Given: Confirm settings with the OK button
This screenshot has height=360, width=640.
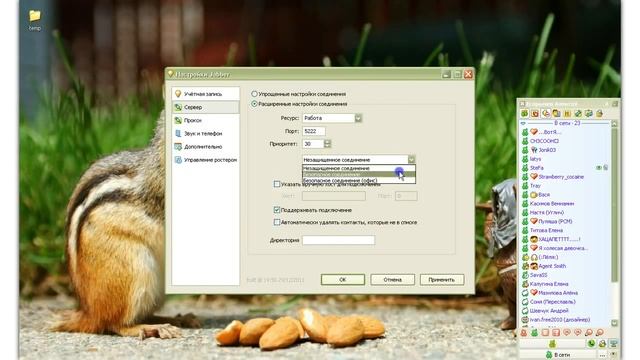Looking at the screenshot, I should click(x=342, y=280).
